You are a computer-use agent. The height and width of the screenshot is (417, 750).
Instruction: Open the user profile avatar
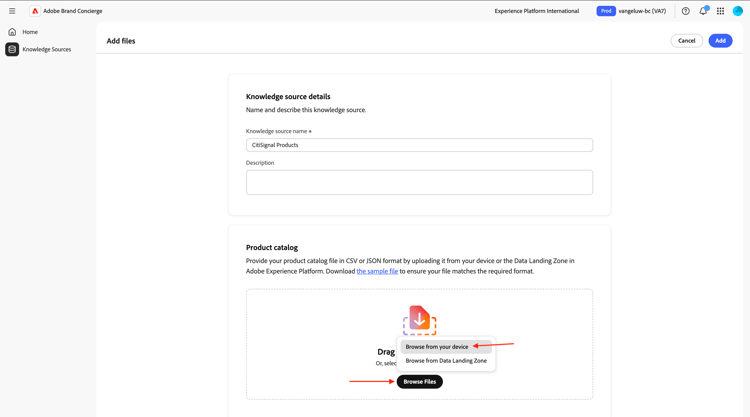click(x=738, y=11)
